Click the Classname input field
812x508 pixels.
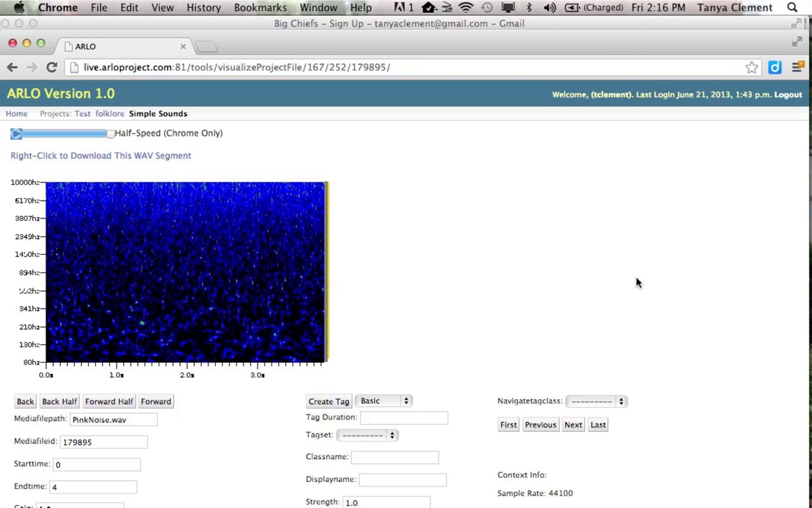coord(395,457)
